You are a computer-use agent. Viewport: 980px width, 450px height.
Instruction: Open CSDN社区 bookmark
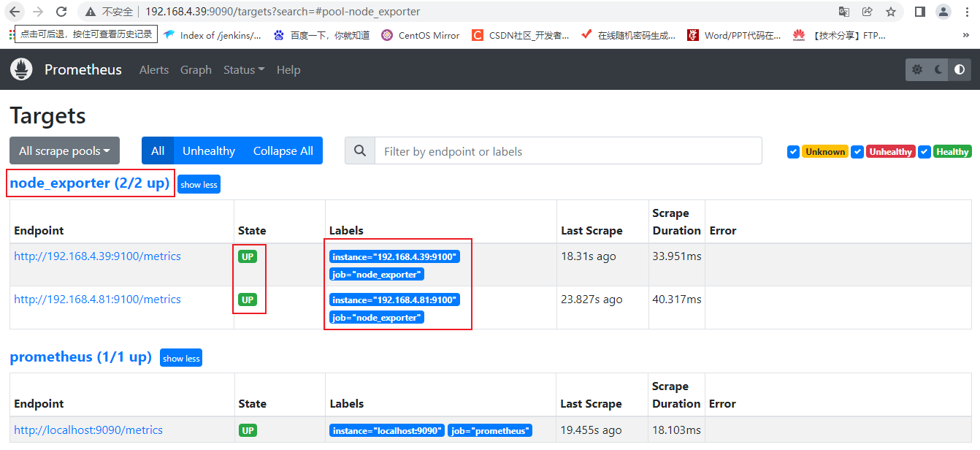coord(520,35)
